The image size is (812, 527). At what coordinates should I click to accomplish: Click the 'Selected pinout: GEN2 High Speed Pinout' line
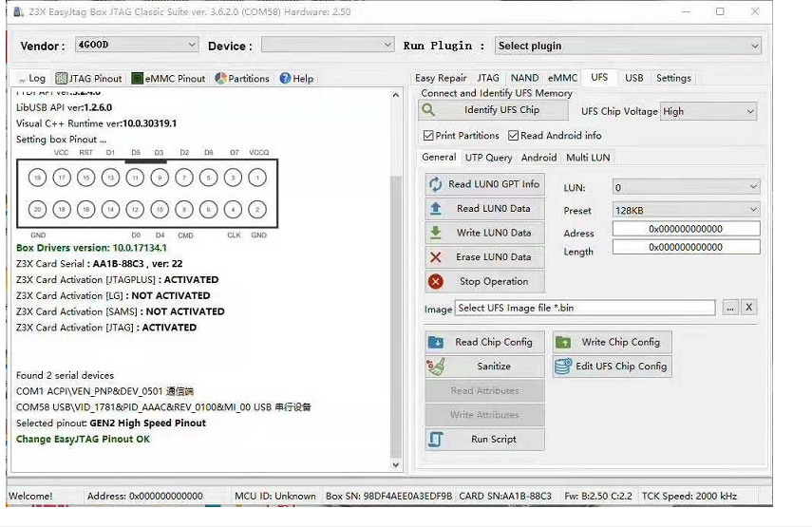click(x=111, y=423)
